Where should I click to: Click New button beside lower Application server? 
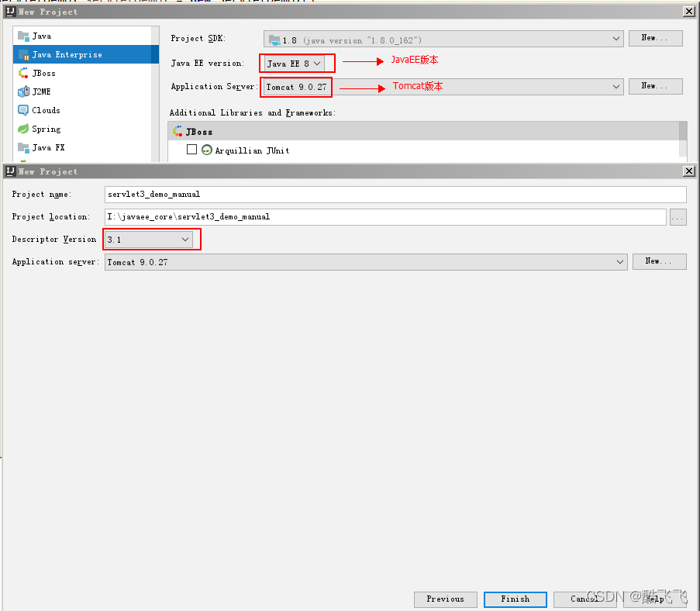pyautogui.click(x=660, y=261)
